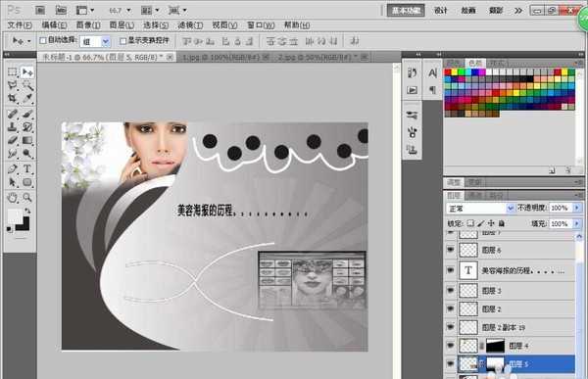
Task: Select the Hand tool
Action: click(x=13, y=197)
